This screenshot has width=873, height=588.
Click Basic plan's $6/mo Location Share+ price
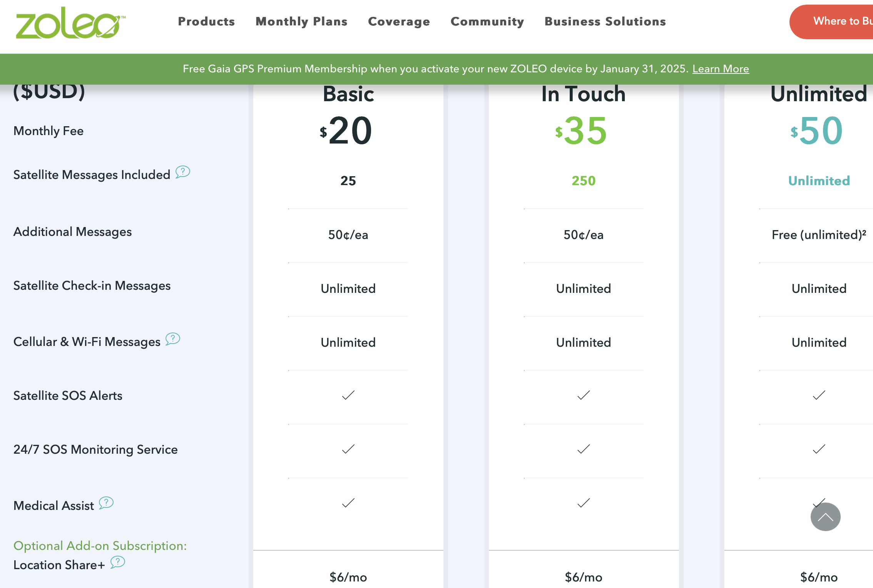tap(348, 577)
